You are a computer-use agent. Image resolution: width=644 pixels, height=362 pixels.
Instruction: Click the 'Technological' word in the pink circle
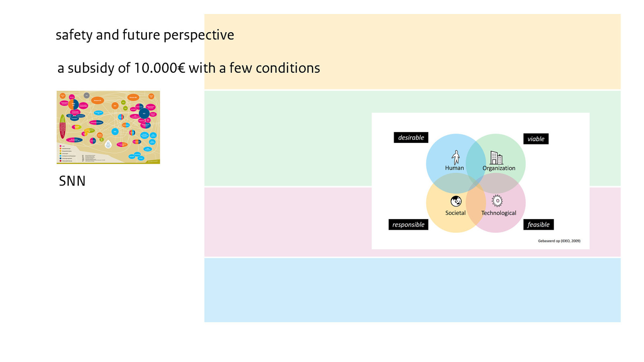(499, 213)
